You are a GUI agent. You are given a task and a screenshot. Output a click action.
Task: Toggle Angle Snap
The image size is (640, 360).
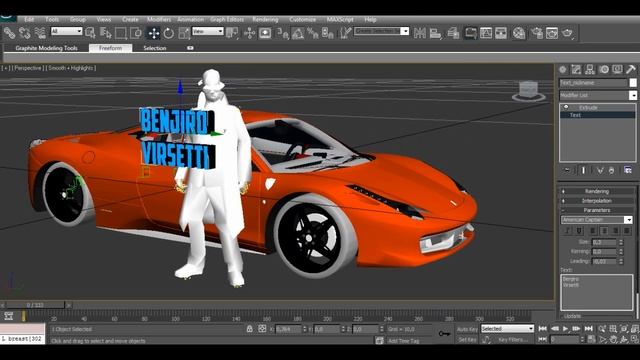pos(298,33)
